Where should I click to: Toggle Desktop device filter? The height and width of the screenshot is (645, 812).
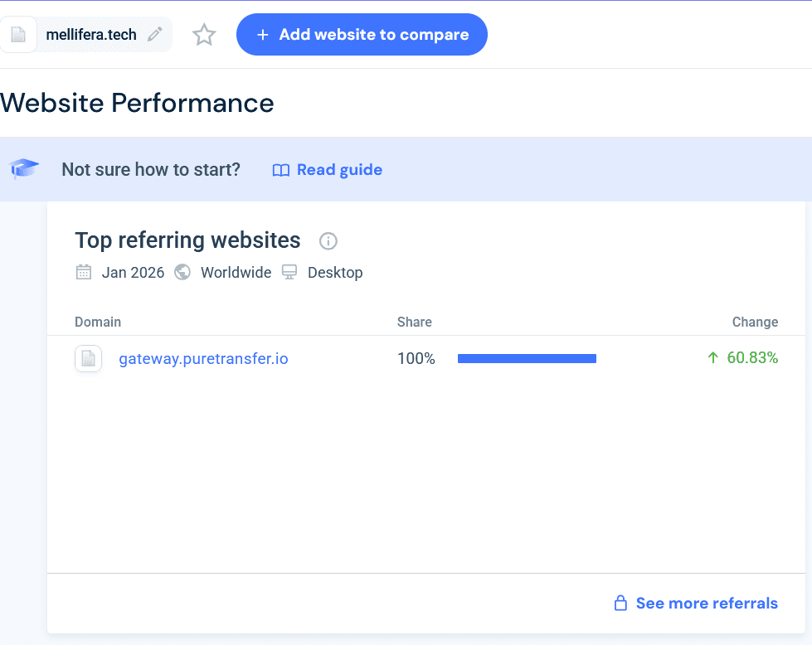tap(336, 272)
